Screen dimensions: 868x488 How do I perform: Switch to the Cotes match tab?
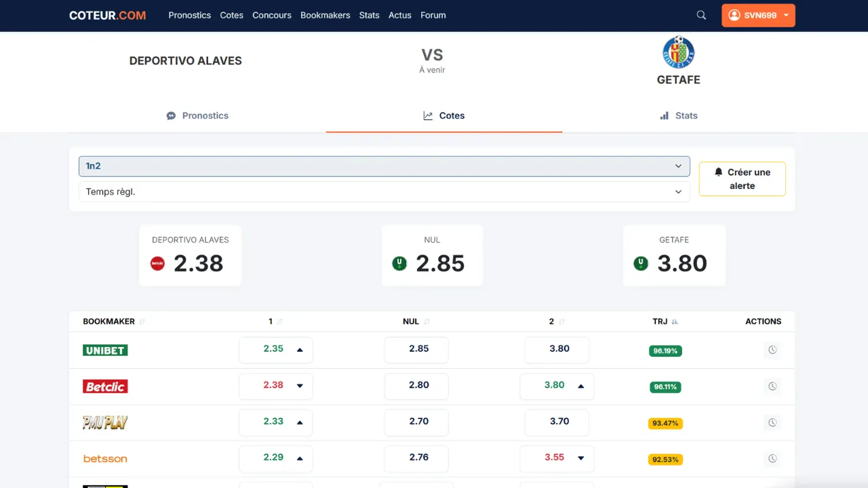pos(444,116)
